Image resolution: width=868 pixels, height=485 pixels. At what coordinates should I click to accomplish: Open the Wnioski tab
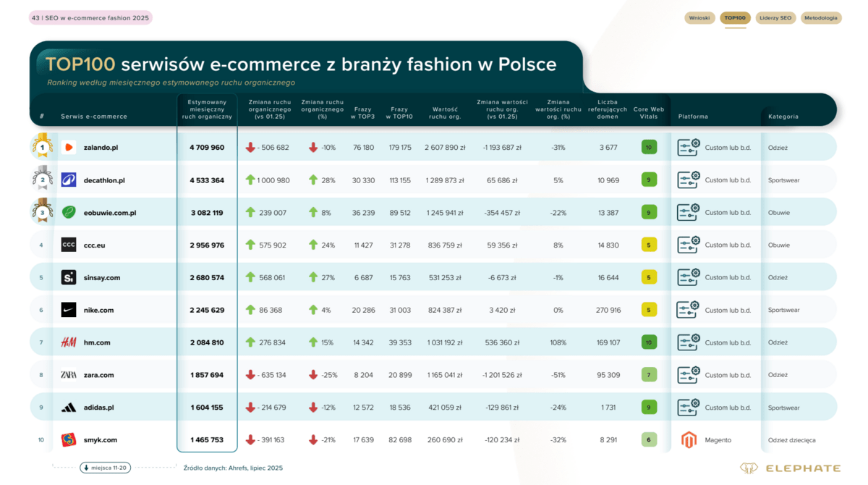pos(699,18)
